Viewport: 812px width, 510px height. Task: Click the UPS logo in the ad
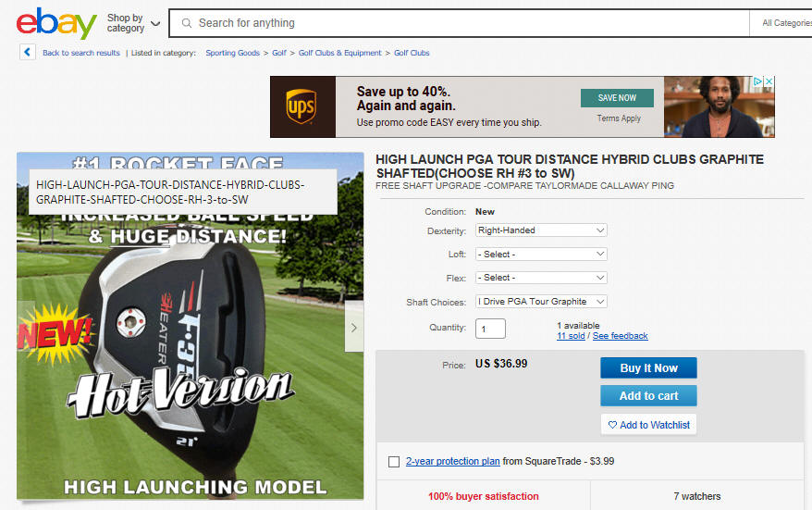301,106
